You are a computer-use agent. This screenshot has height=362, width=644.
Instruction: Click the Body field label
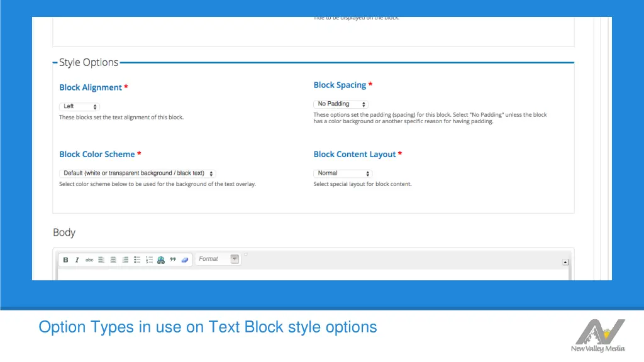[x=64, y=233]
